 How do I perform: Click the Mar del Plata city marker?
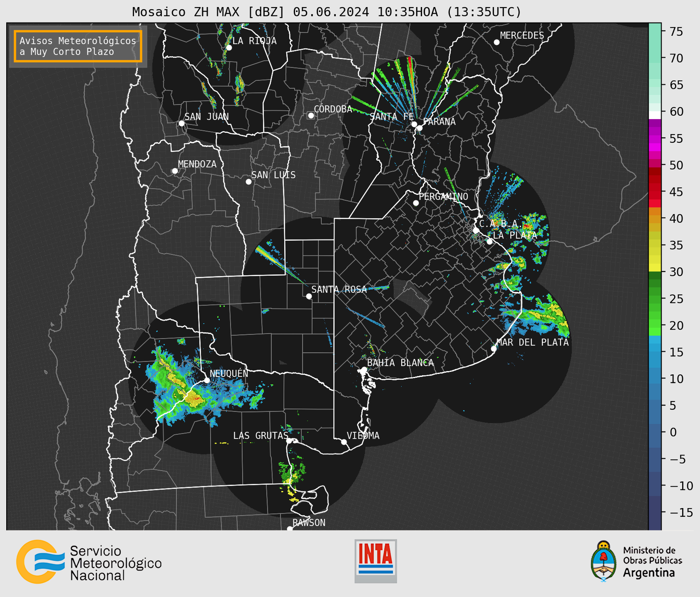click(494, 349)
